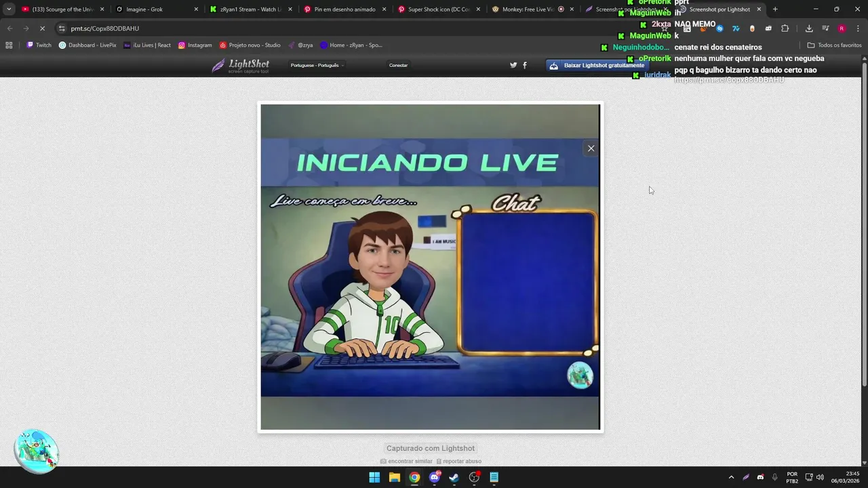Open OBS Studio from taskbar
The height and width of the screenshot is (488, 868).
[x=474, y=477]
